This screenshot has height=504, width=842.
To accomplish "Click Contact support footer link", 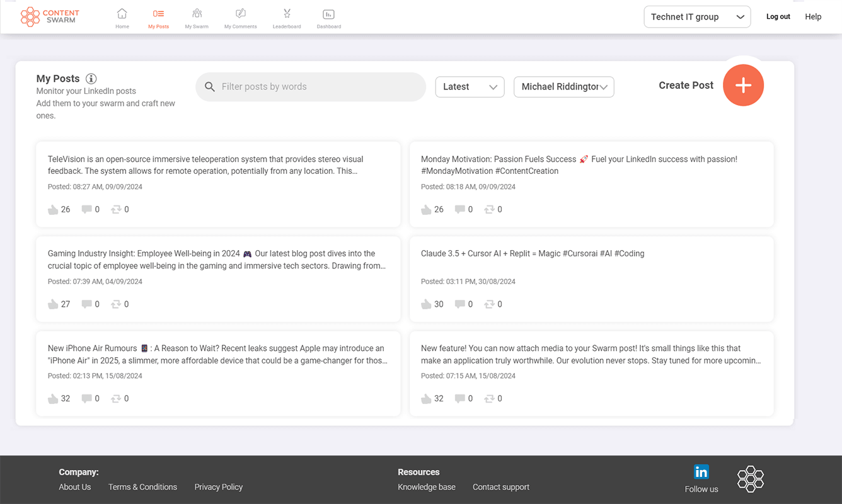I will click(501, 487).
